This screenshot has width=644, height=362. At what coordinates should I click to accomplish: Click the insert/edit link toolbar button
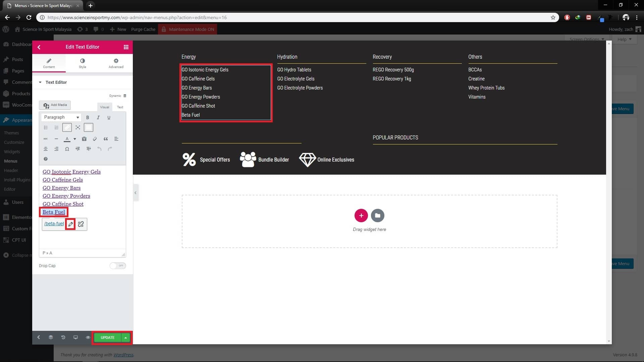67,127
